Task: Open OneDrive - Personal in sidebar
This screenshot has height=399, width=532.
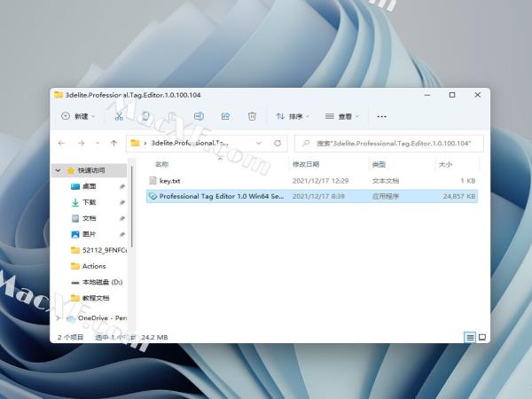Action: 97,318
